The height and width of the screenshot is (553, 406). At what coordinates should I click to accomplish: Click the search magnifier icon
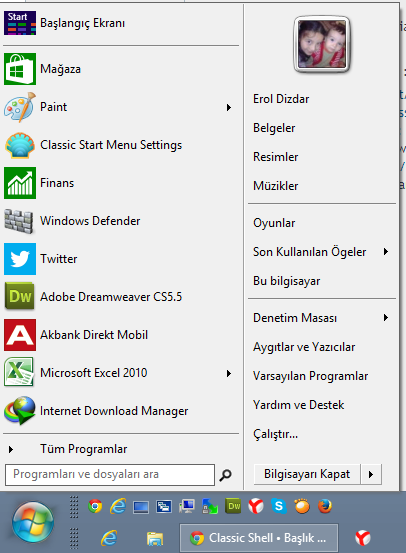(225, 475)
